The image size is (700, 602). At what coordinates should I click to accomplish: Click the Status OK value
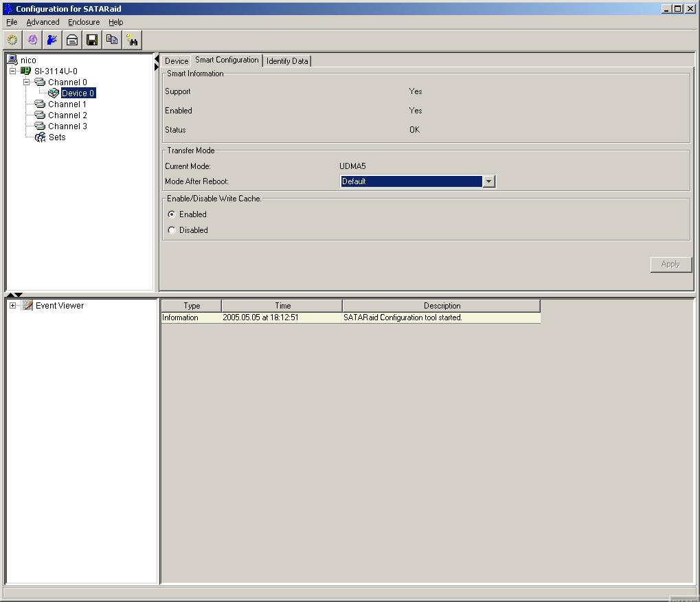414,129
